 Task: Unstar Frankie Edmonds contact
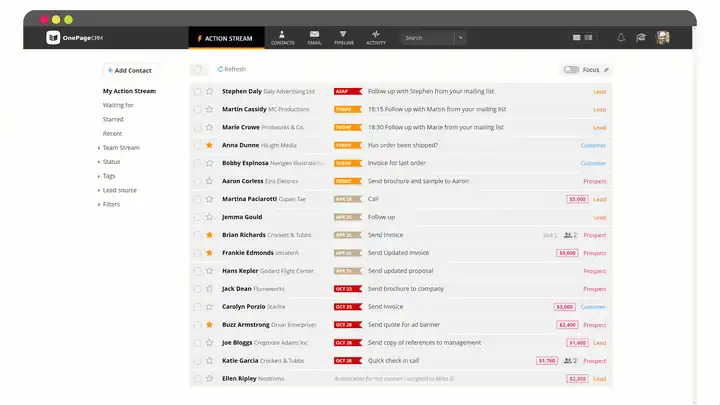(209, 253)
